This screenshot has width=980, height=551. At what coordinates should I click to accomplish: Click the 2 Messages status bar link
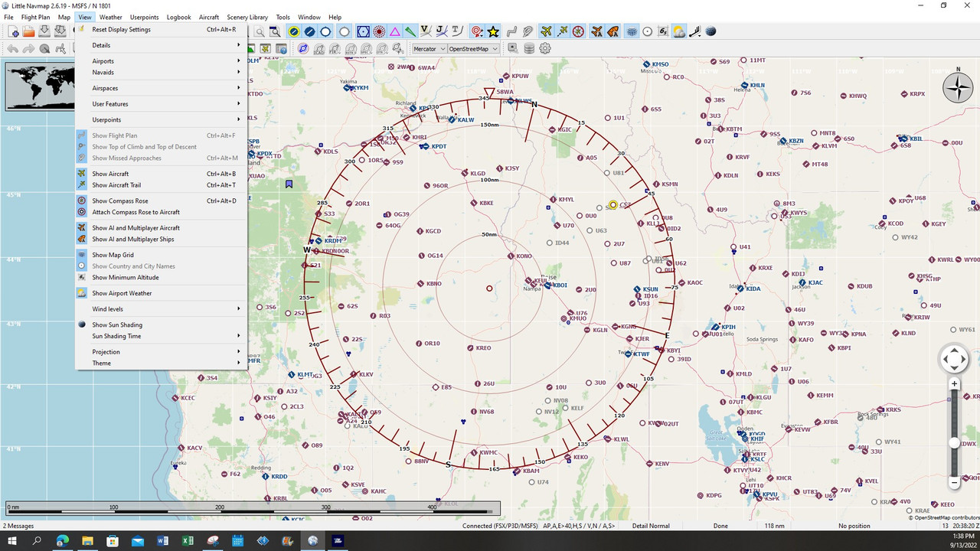(17, 526)
